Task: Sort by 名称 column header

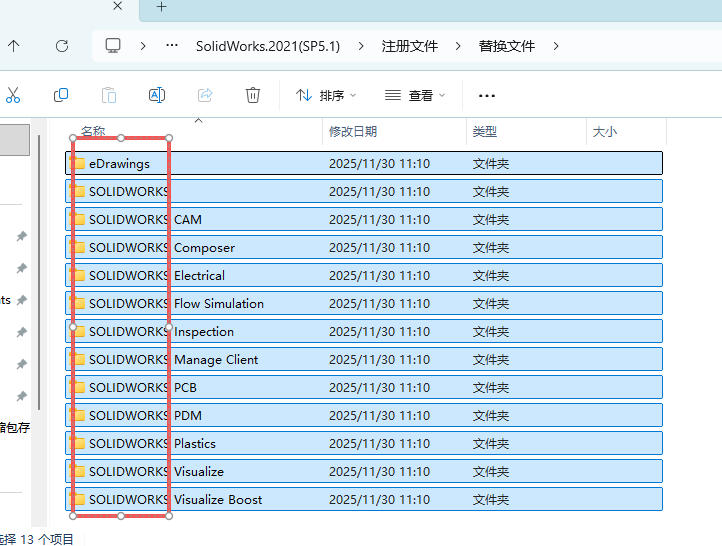Action: (93, 132)
